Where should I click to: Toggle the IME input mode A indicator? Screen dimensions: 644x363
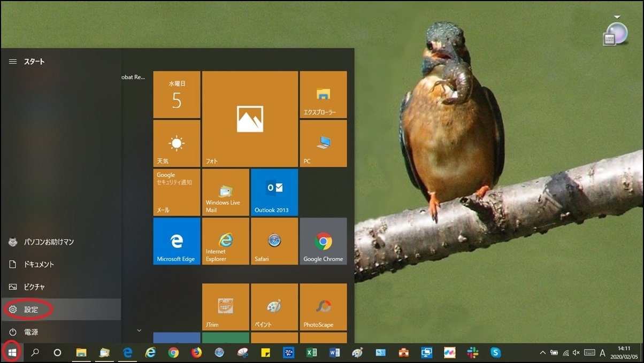(603, 353)
